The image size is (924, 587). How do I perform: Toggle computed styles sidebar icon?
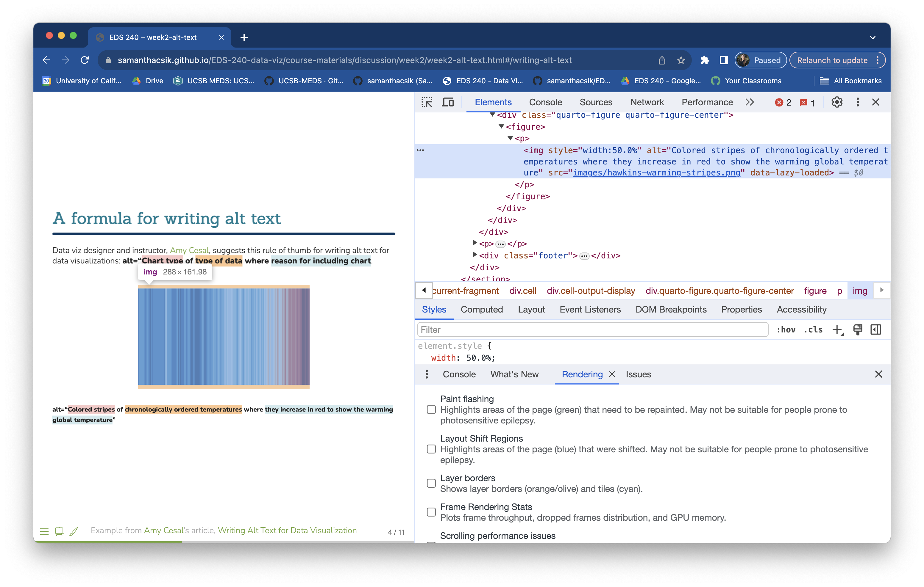tap(876, 330)
